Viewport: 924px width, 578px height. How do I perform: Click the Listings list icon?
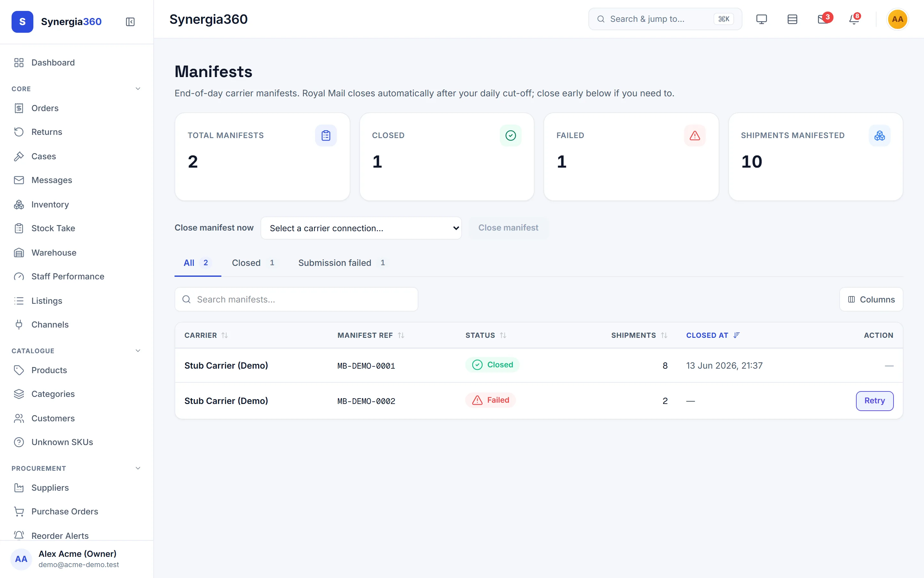click(19, 301)
